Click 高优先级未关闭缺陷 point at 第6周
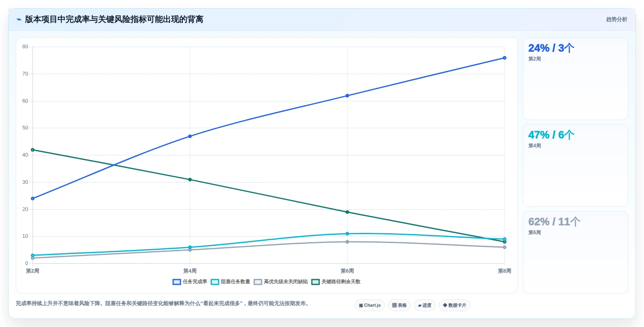Viewport: 644px width, 327px height. pos(347,242)
